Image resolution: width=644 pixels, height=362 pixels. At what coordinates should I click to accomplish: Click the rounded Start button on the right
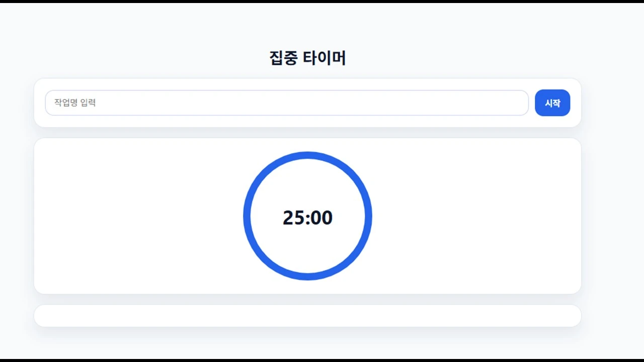(x=552, y=103)
